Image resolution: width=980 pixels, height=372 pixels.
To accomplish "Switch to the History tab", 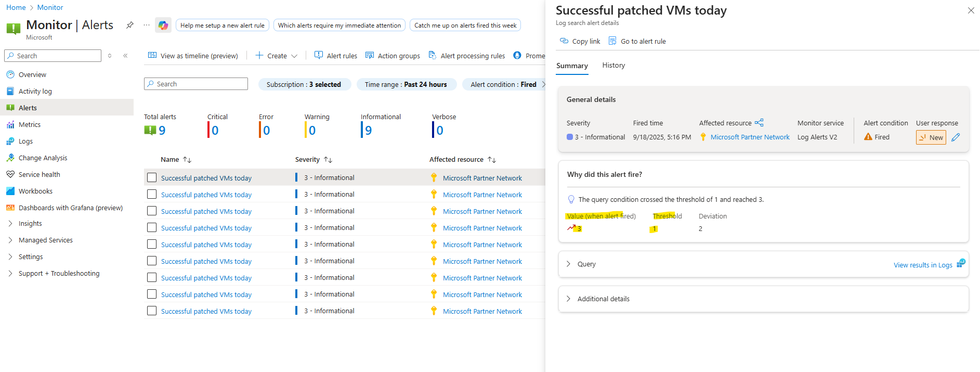I will (x=613, y=65).
